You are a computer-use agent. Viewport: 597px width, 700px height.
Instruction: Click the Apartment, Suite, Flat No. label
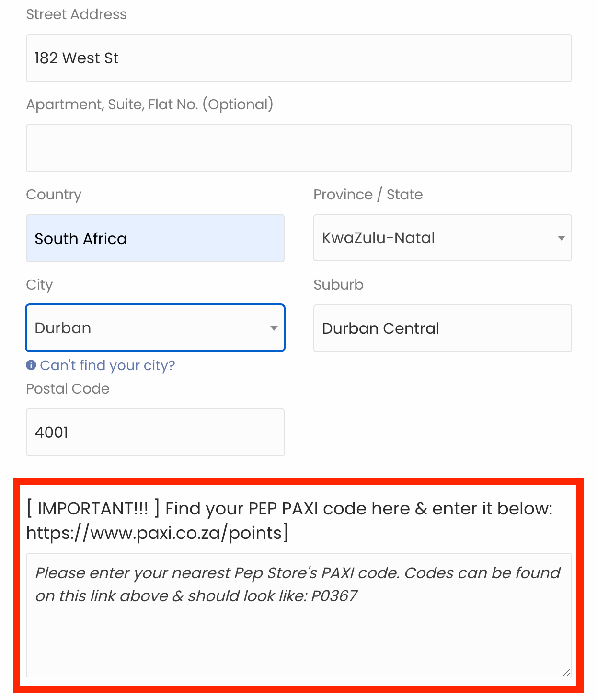(x=149, y=105)
